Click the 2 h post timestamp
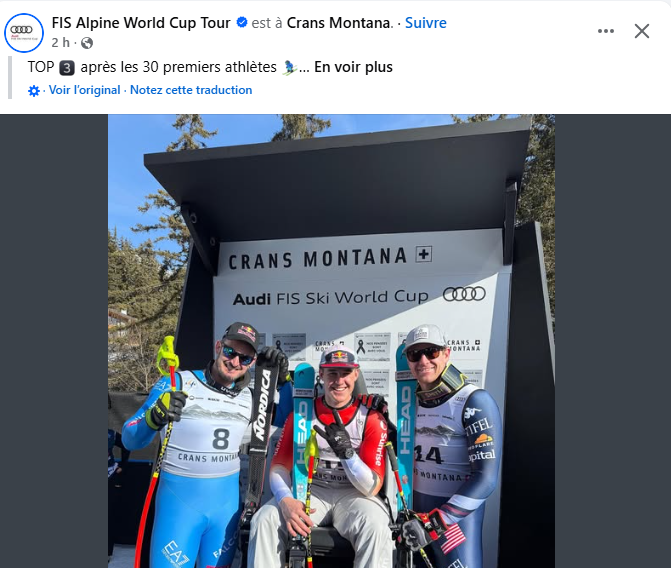The image size is (671, 568). [60, 43]
